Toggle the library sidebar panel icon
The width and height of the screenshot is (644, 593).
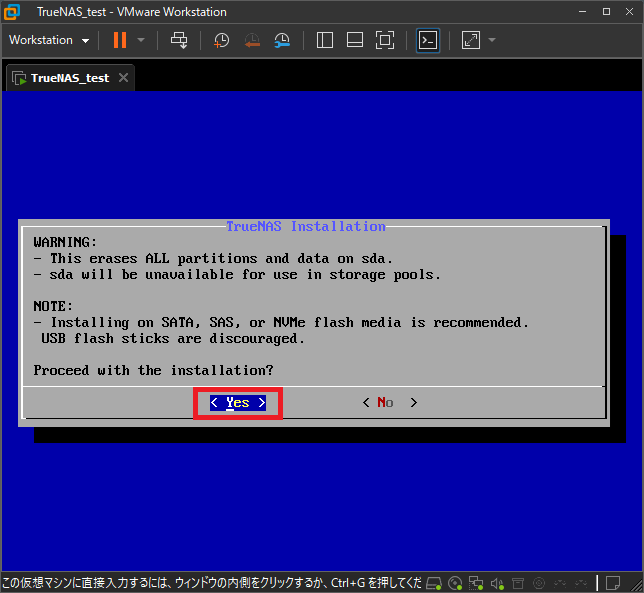click(324, 40)
